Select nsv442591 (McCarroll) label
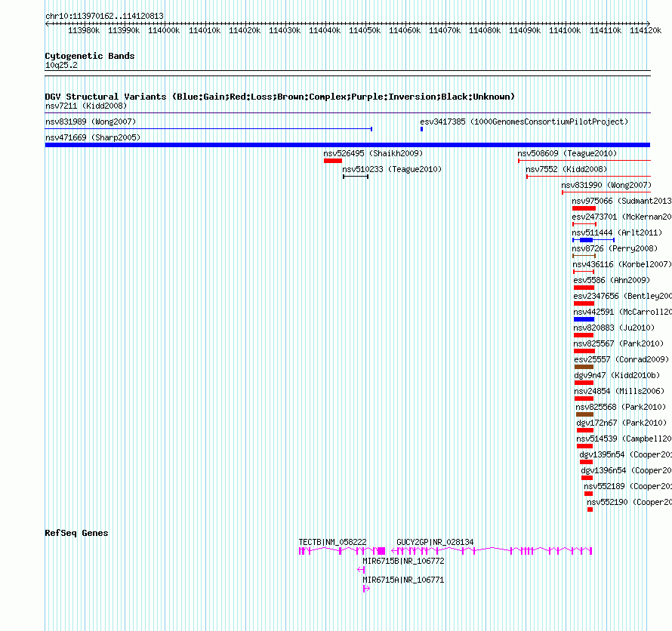Viewport: 672px width, 631px height. pos(623,312)
